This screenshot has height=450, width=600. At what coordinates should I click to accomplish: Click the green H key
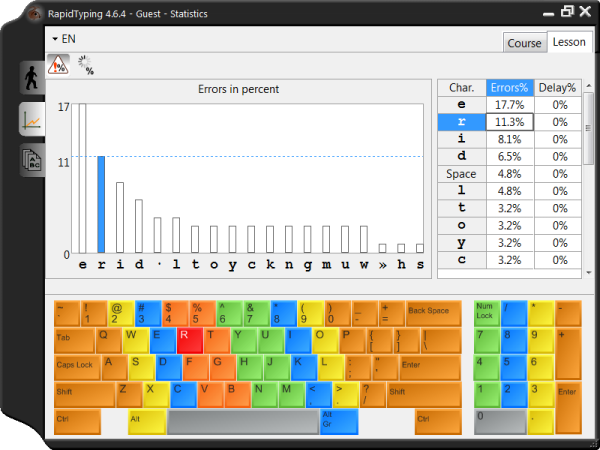(250, 368)
